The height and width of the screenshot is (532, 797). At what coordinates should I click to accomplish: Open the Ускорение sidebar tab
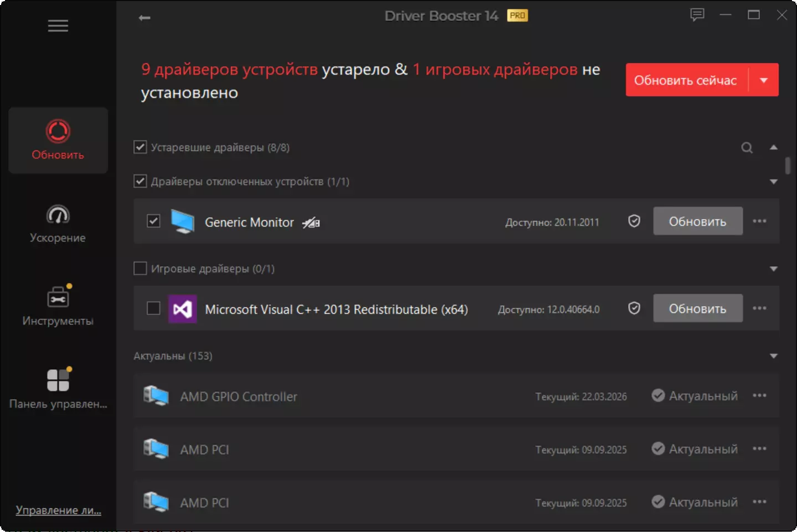tap(58, 224)
